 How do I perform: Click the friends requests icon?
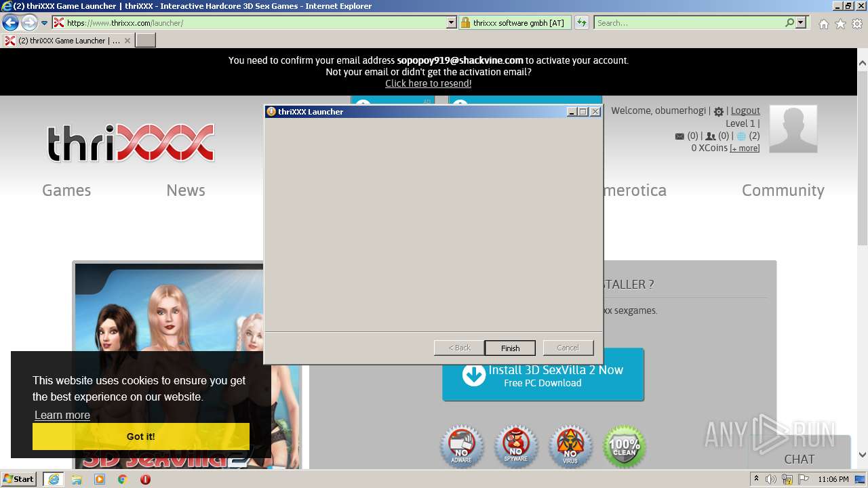tap(710, 136)
